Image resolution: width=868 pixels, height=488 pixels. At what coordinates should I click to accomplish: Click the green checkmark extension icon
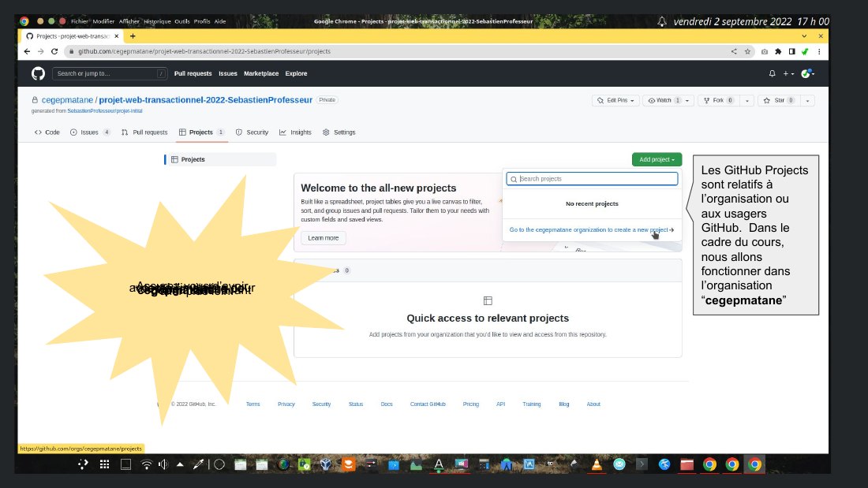point(805,51)
